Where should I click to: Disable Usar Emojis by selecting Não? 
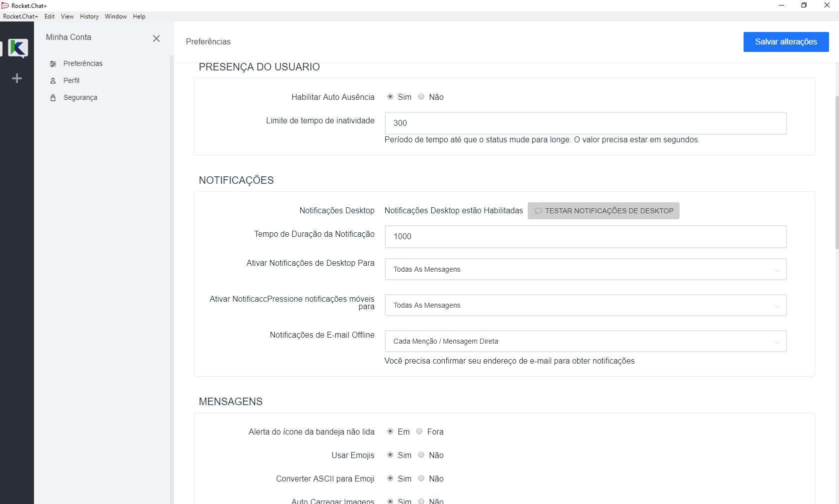coord(421,455)
